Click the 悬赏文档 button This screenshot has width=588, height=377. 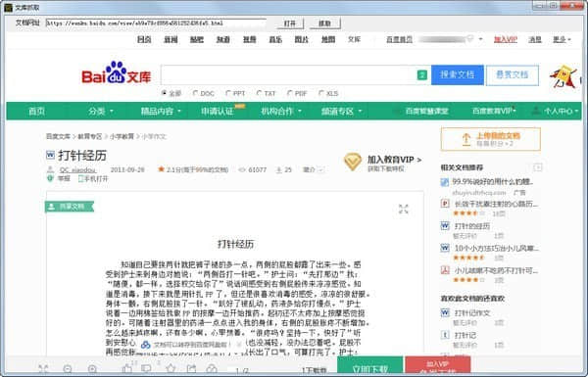(513, 75)
